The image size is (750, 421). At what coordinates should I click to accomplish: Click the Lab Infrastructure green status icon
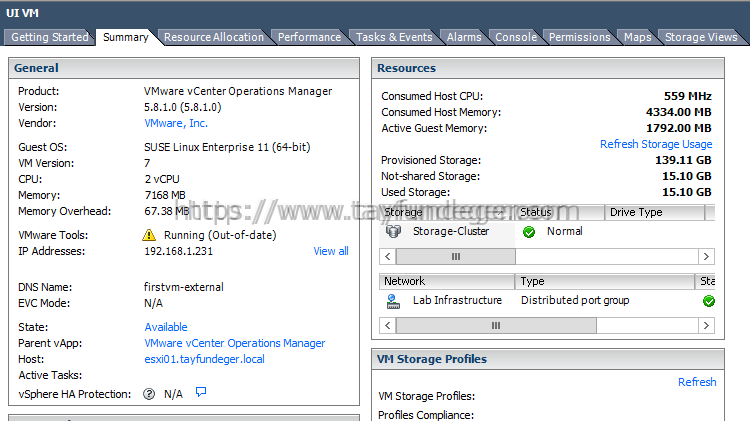709,301
